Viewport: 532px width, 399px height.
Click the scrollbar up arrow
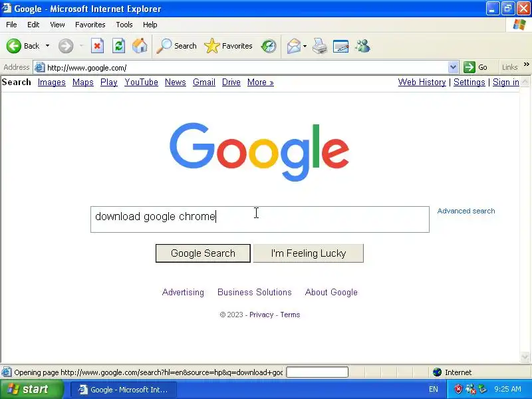[x=525, y=82]
